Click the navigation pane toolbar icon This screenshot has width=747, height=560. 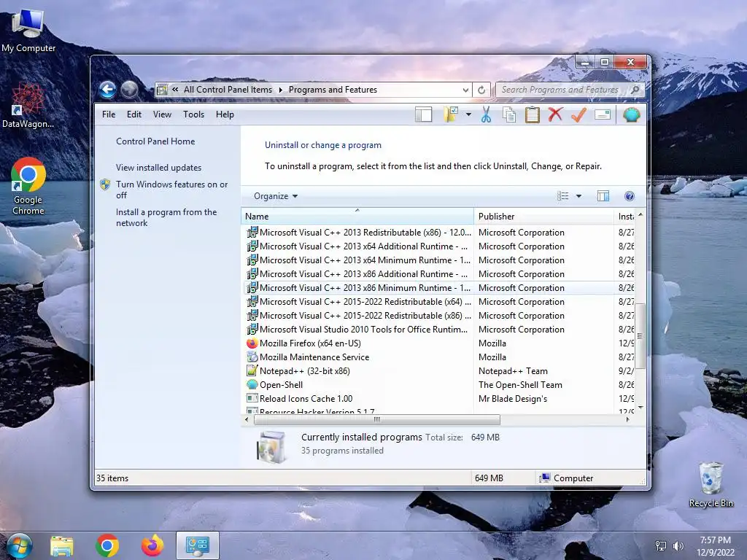click(424, 114)
